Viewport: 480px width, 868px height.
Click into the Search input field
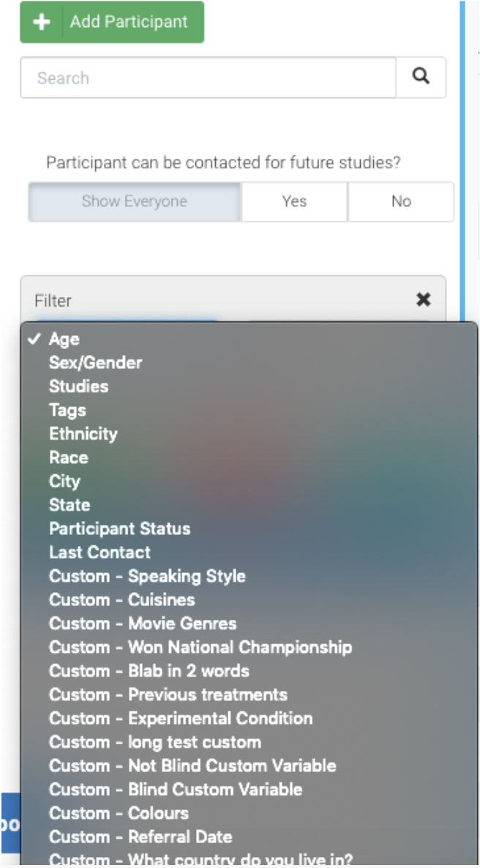tap(208, 78)
